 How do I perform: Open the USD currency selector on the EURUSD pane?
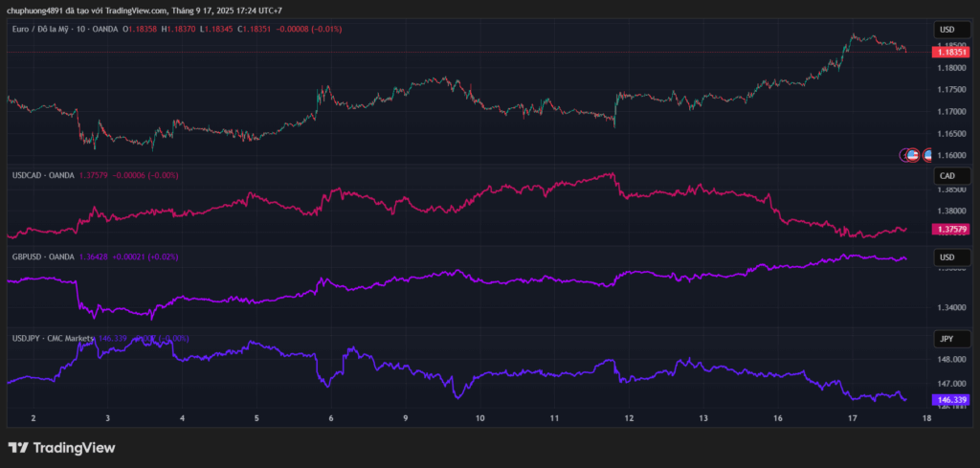tap(947, 29)
